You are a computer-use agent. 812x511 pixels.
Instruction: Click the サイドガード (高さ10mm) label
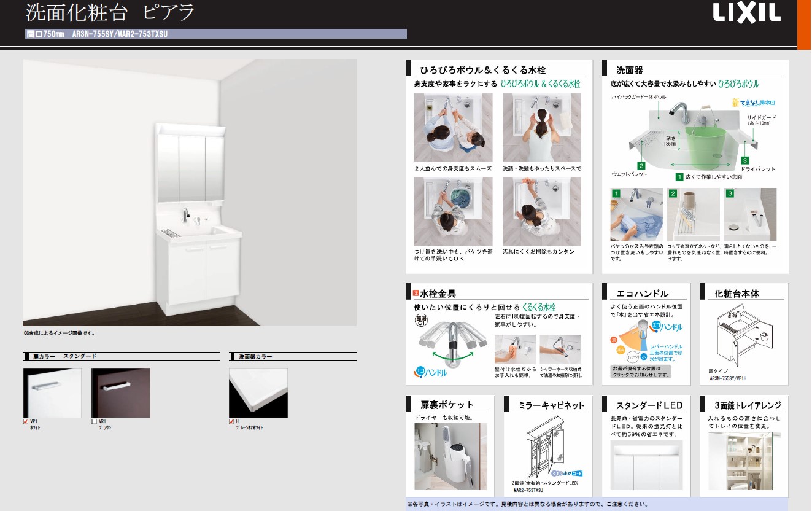(761, 120)
